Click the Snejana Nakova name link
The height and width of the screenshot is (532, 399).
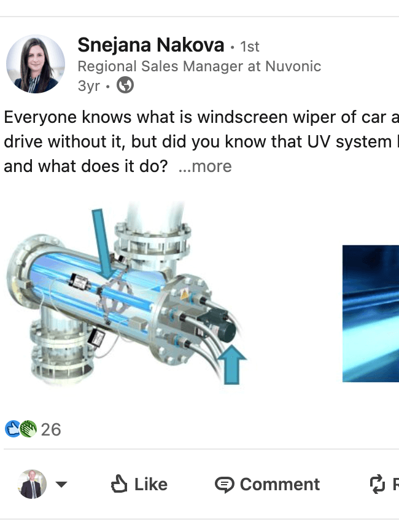point(151,45)
